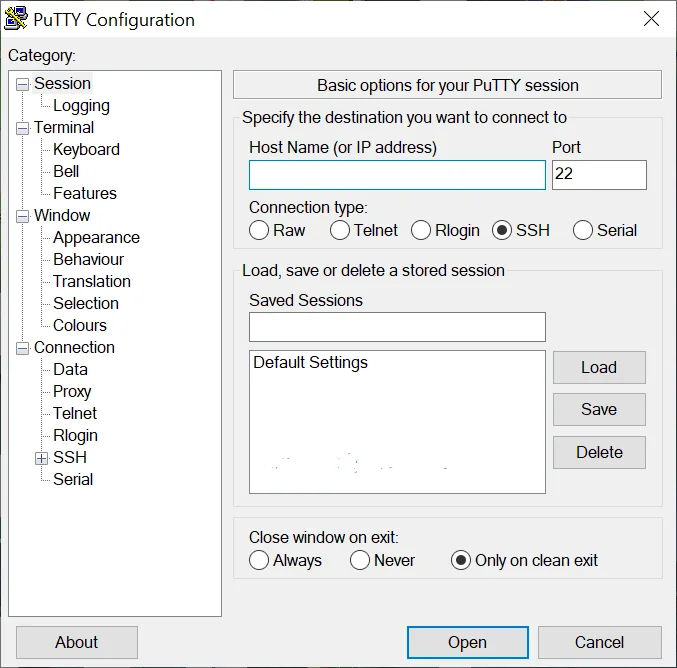Open the Logging settings category
The height and width of the screenshot is (668, 677).
click(x=81, y=106)
